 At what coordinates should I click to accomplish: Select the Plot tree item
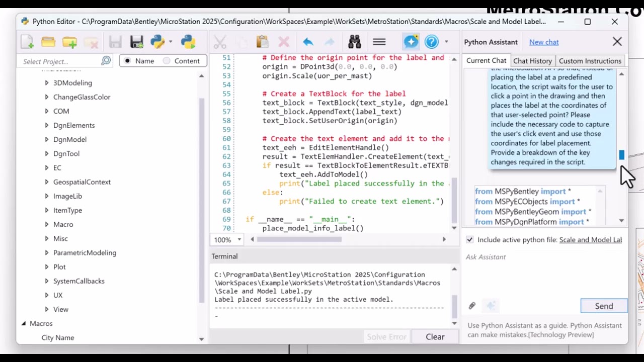(59, 266)
